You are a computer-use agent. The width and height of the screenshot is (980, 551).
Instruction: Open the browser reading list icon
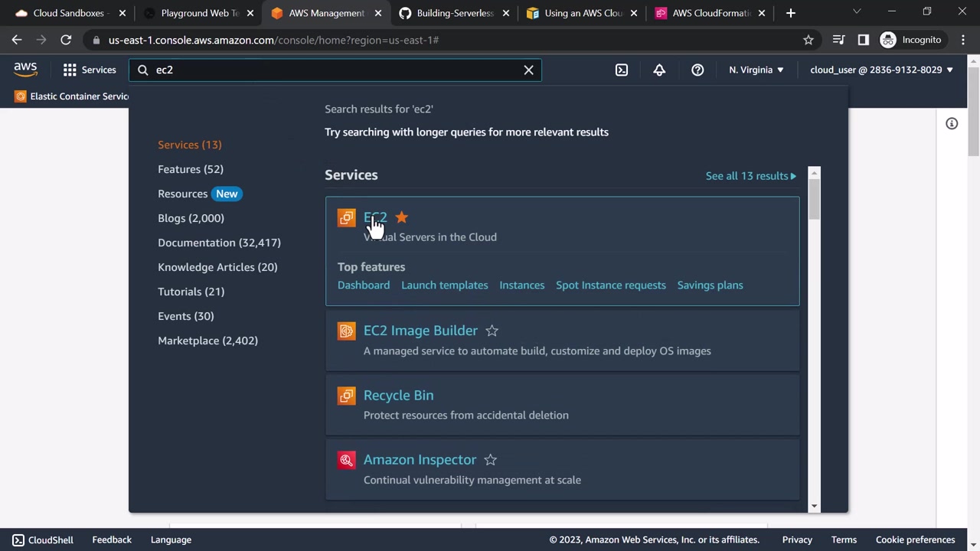(839, 40)
